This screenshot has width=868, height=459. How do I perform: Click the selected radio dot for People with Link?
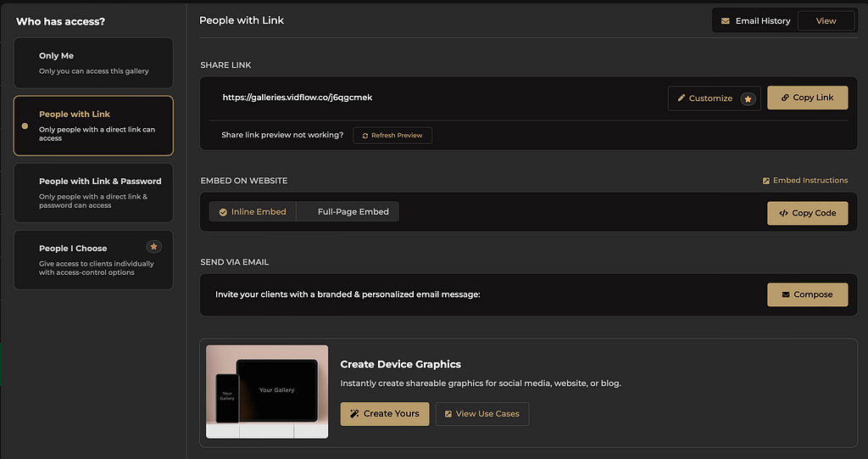click(25, 126)
